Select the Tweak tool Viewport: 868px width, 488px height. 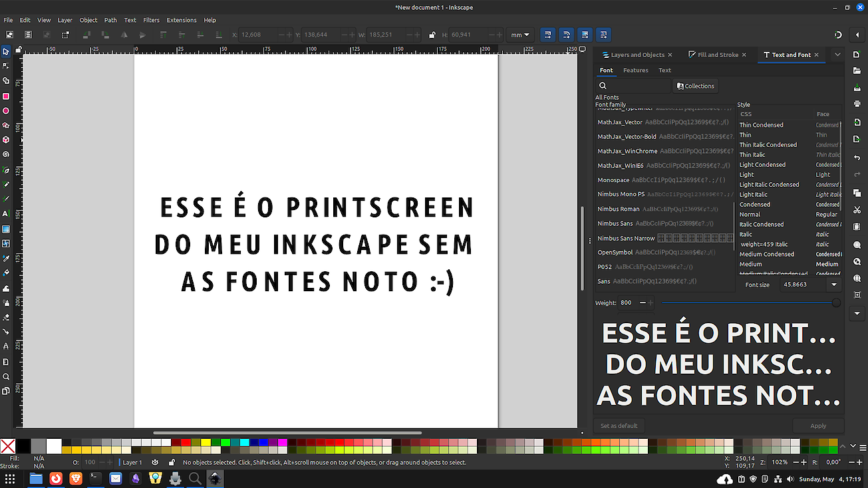point(6,288)
